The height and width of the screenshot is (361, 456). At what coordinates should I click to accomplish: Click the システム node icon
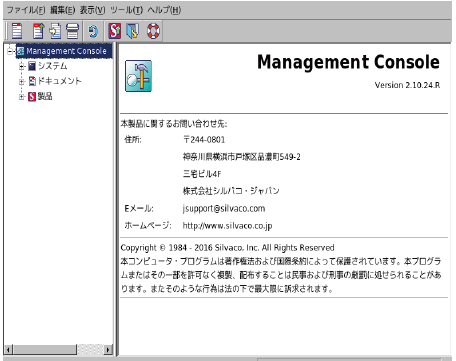click(32, 66)
